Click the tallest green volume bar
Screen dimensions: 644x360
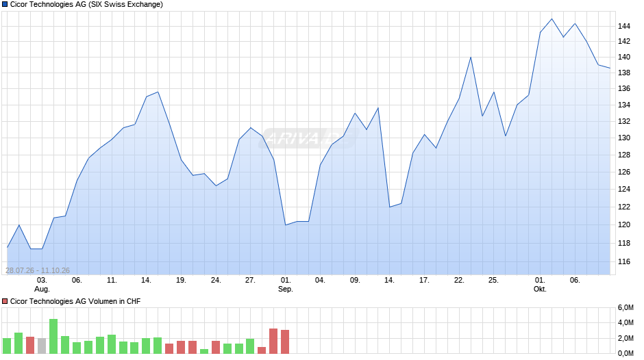[53, 336]
